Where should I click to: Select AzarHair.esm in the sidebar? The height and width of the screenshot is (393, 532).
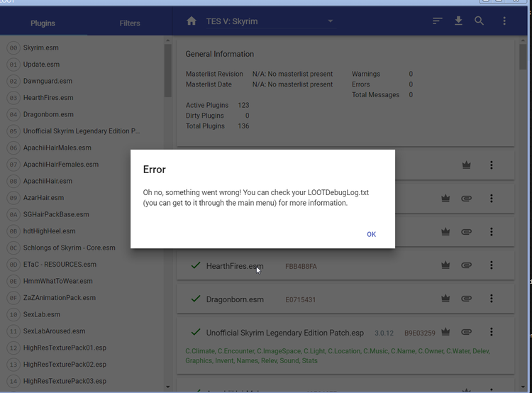tap(65, 197)
